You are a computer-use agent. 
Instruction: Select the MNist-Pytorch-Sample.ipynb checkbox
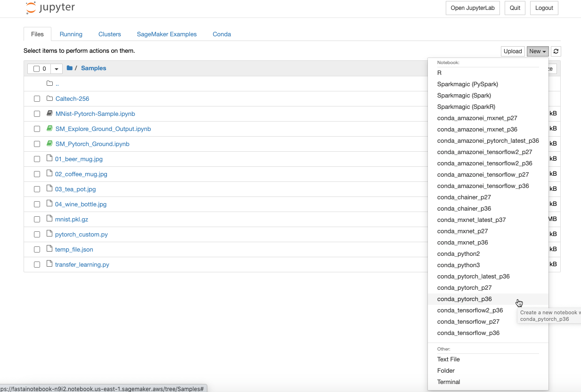pos(37,114)
